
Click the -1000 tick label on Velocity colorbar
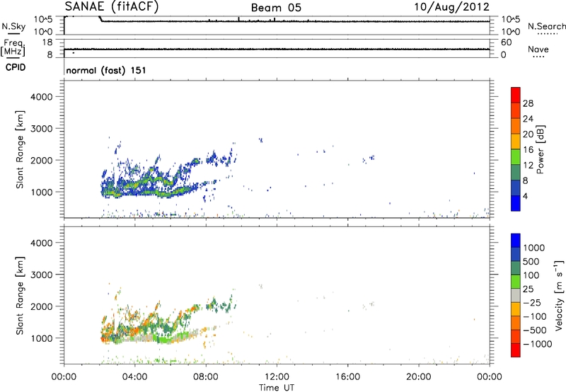(x=537, y=344)
